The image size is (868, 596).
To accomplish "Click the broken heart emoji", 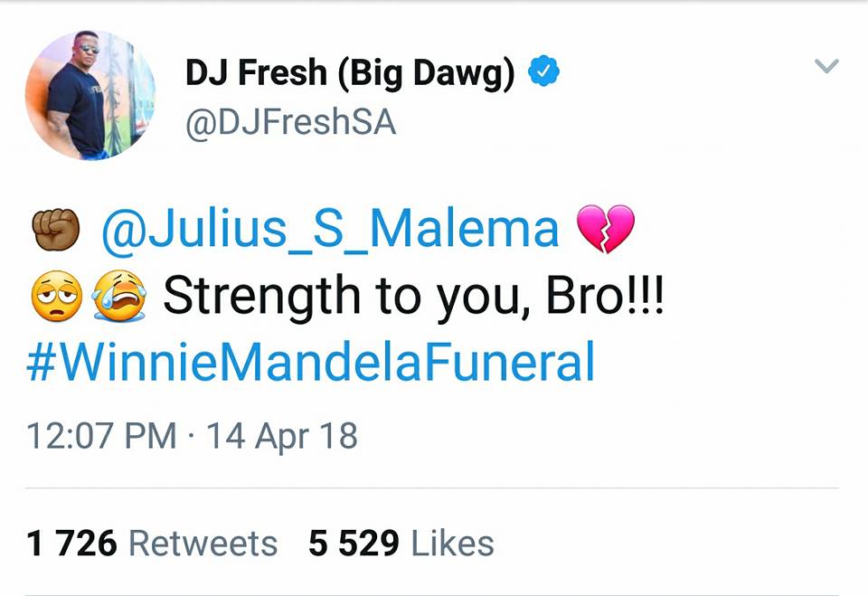I will point(606,228).
